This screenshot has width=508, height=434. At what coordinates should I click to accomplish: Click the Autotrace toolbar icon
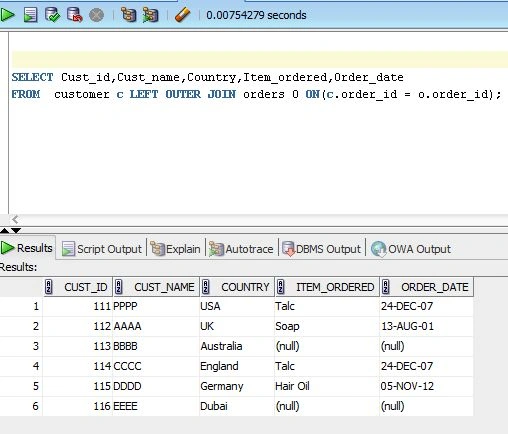[x=150, y=15]
